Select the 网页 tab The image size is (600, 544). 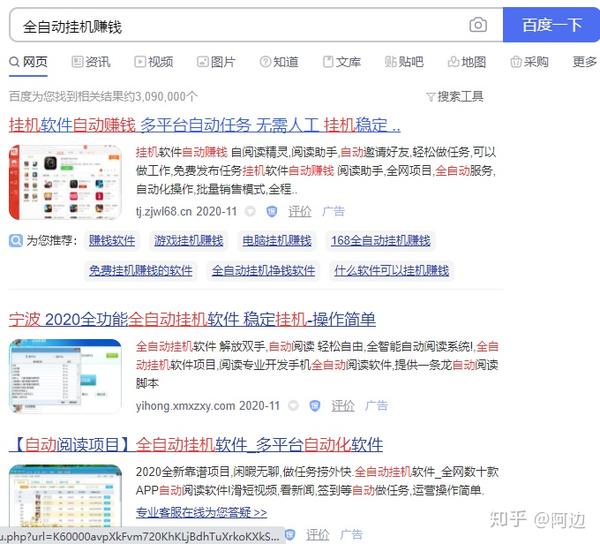pyautogui.click(x=28, y=62)
